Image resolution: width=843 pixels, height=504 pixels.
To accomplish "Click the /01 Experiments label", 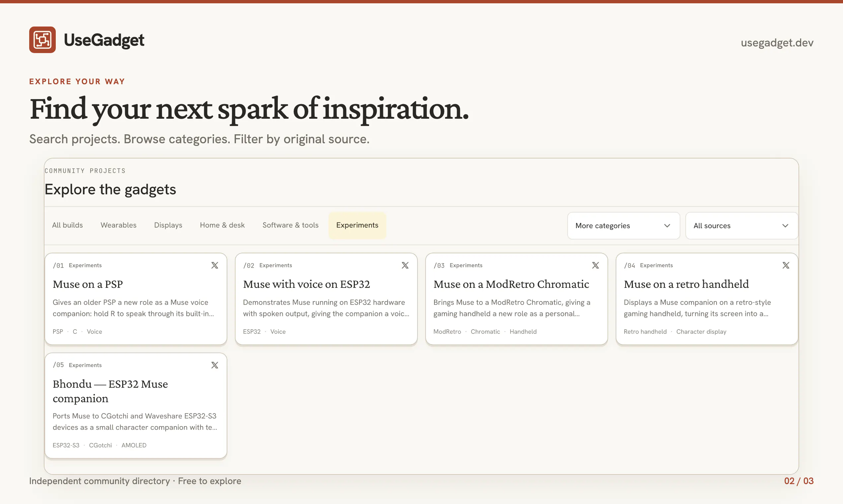I will pyautogui.click(x=77, y=265).
